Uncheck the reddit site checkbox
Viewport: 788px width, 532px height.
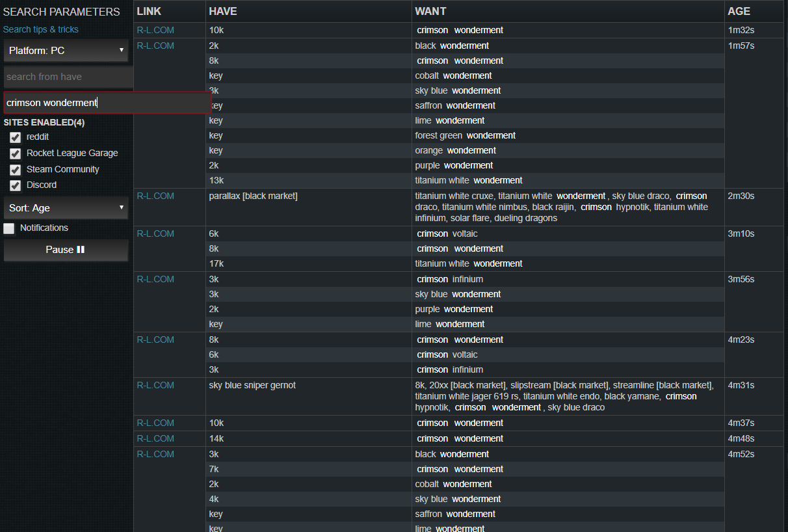(15, 137)
